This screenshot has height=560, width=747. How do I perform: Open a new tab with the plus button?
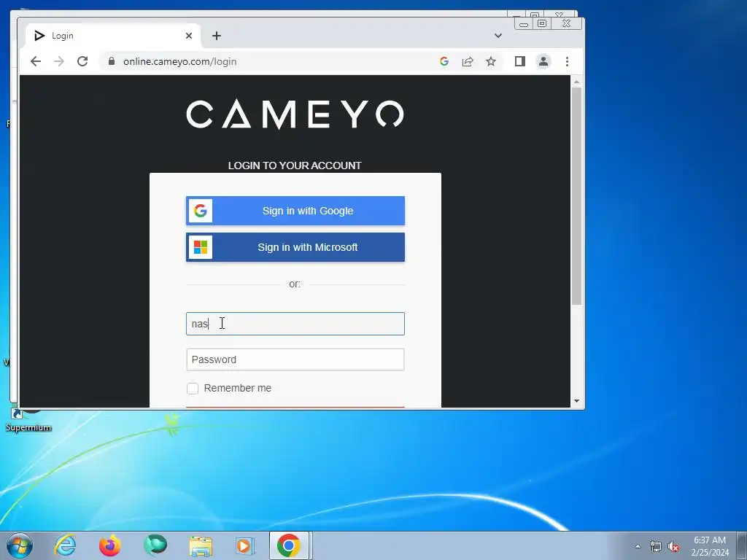[x=216, y=36]
